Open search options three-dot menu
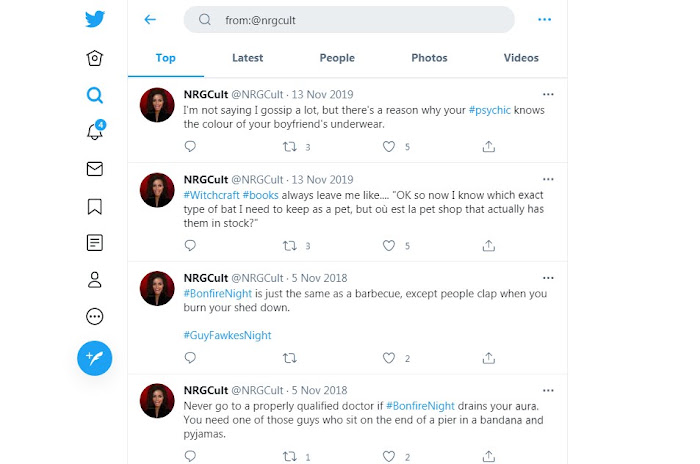This screenshot has height=464, width=700. coord(545,19)
